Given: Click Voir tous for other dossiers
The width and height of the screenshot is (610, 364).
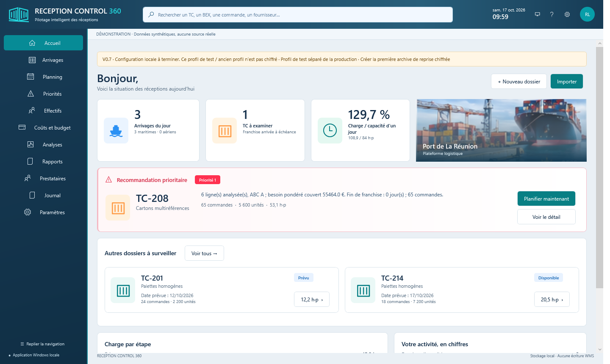Looking at the screenshot, I should (204, 254).
